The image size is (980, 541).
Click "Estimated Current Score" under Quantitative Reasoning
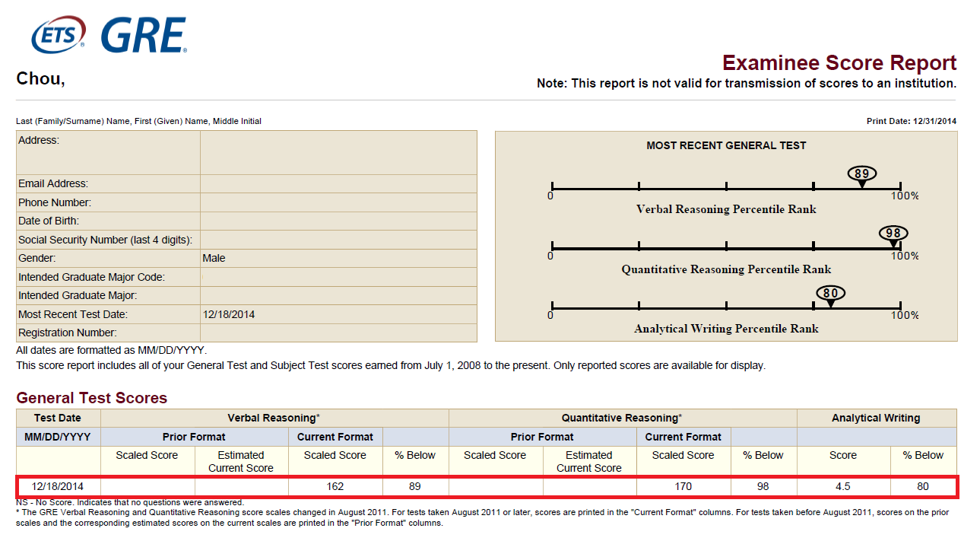click(x=589, y=462)
